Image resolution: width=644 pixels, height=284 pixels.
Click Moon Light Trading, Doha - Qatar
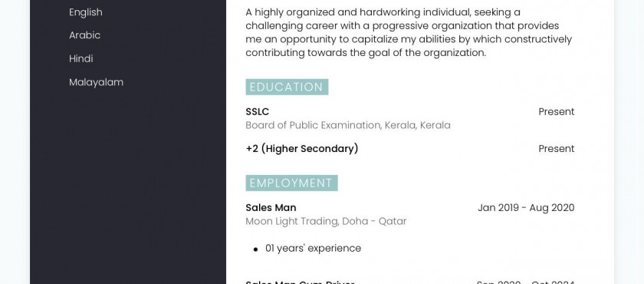coord(326,222)
